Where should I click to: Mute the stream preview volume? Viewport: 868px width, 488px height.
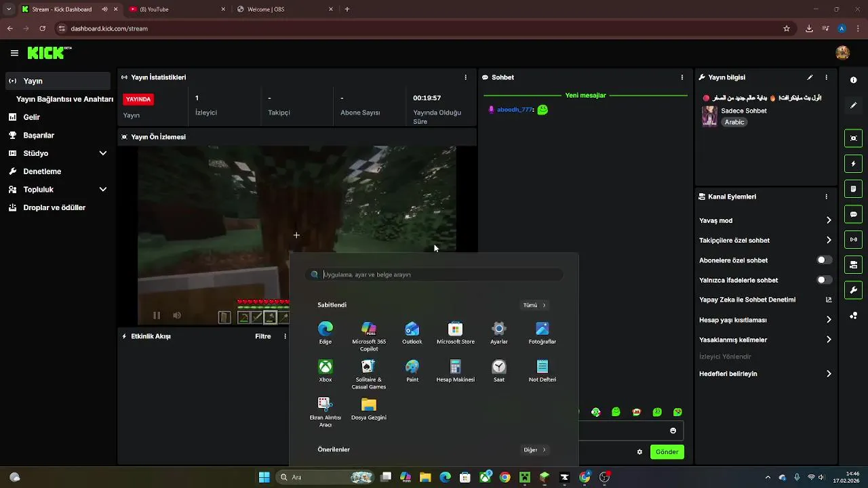coord(177,315)
